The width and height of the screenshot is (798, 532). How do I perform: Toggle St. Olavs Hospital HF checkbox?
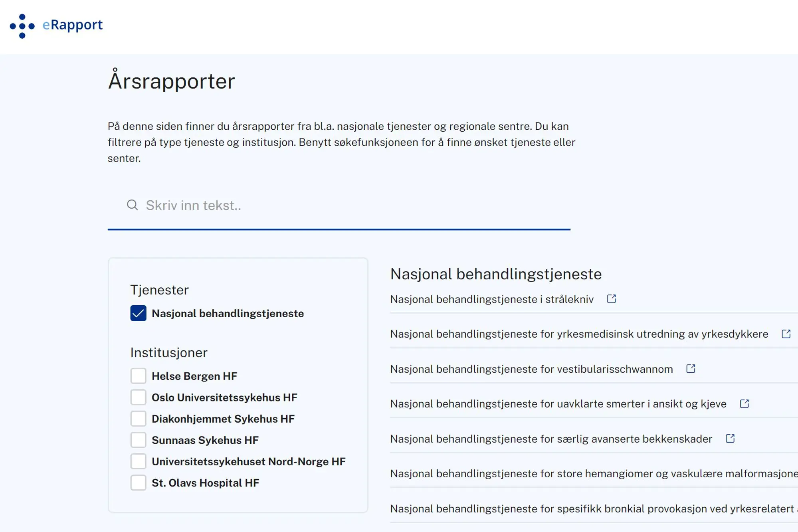pyautogui.click(x=138, y=483)
